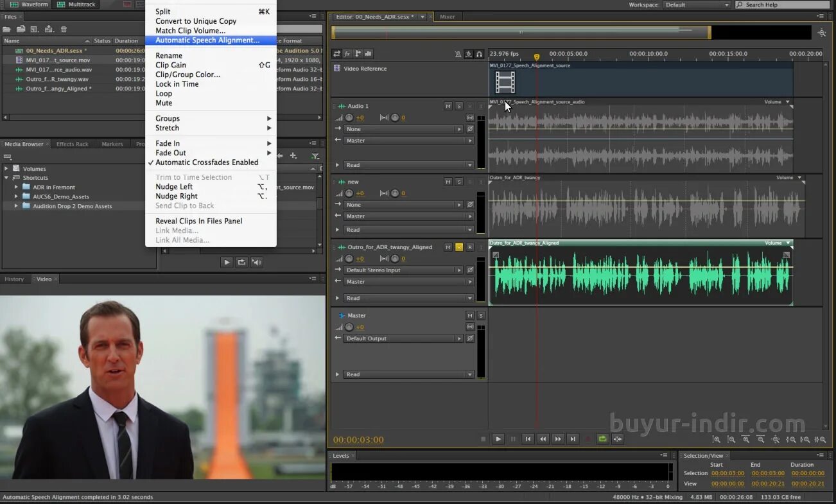Open Default Stereo Input dropdown

(x=403, y=270)
